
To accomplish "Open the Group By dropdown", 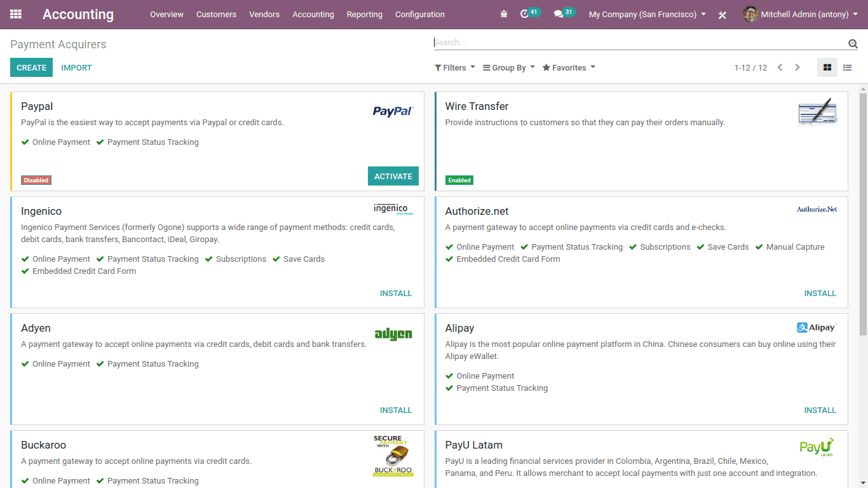I will tap(509, 67).
